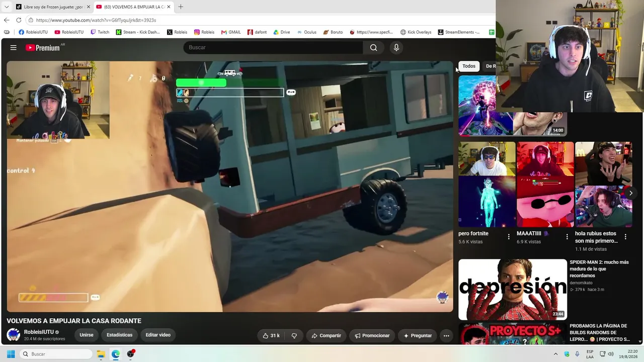Dislike the video with thumbs-down button
This screenshot has height=362, width=644.
[294, 336]
